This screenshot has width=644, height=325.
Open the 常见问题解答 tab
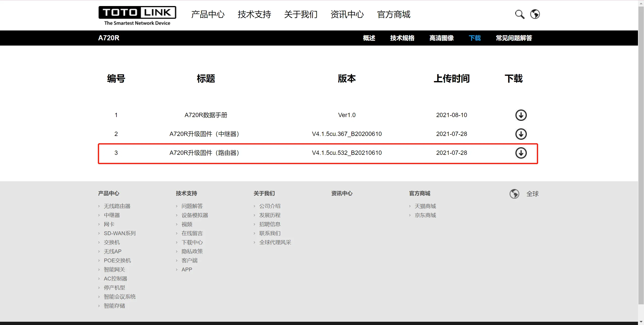[514, 38]
